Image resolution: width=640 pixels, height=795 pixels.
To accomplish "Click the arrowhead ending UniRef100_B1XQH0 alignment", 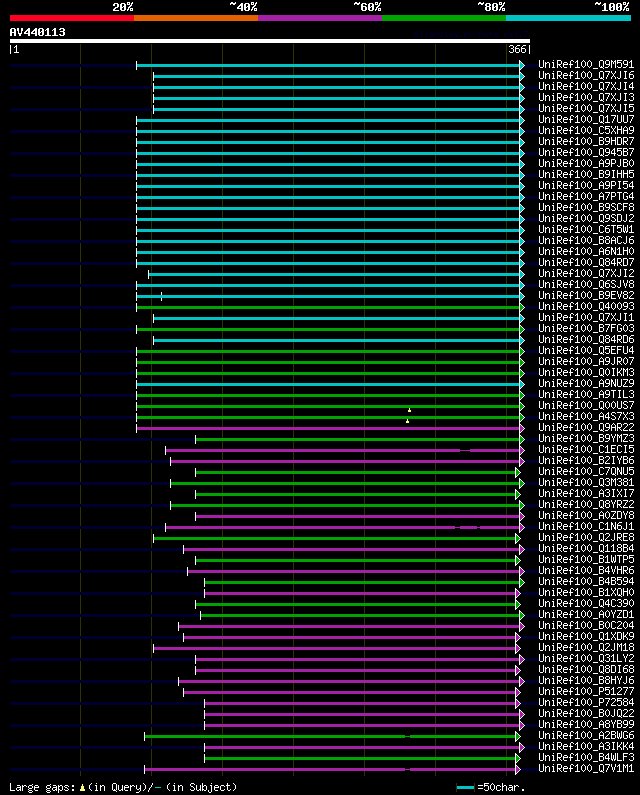I will tap(518, 593).
